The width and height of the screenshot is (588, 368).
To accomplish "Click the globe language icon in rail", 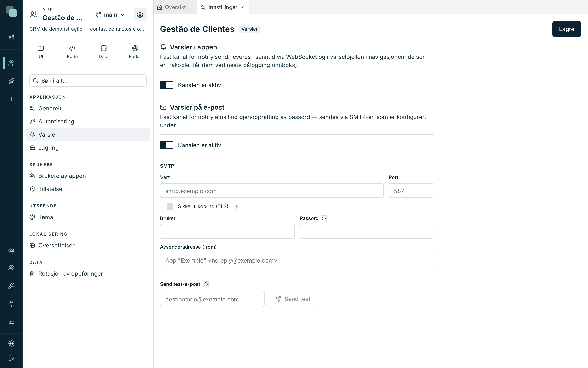I will pos(11,343).
